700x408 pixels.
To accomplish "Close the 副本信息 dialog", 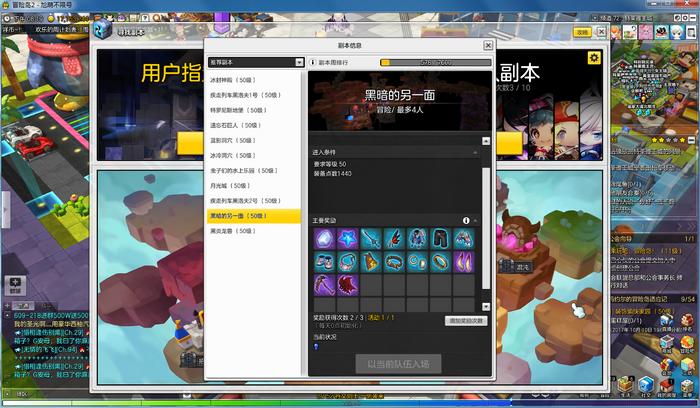I will coord(488,45).
